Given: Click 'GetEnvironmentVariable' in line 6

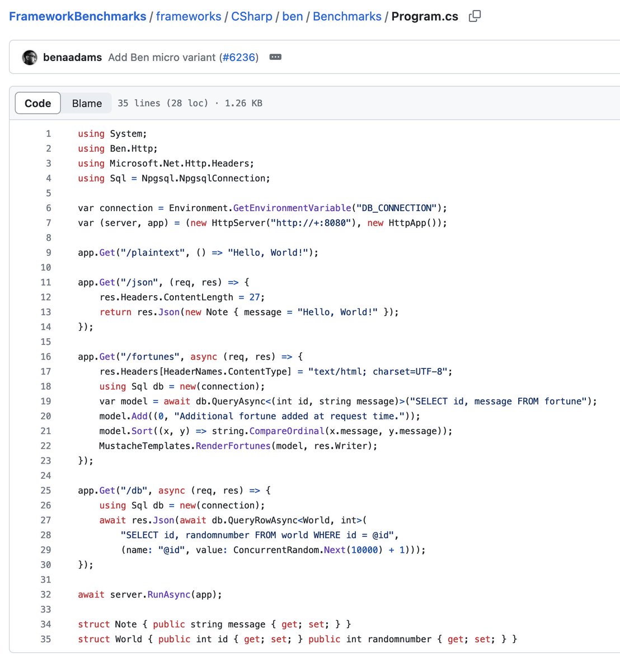Looking at the screenshot, I should click(292, 208).
